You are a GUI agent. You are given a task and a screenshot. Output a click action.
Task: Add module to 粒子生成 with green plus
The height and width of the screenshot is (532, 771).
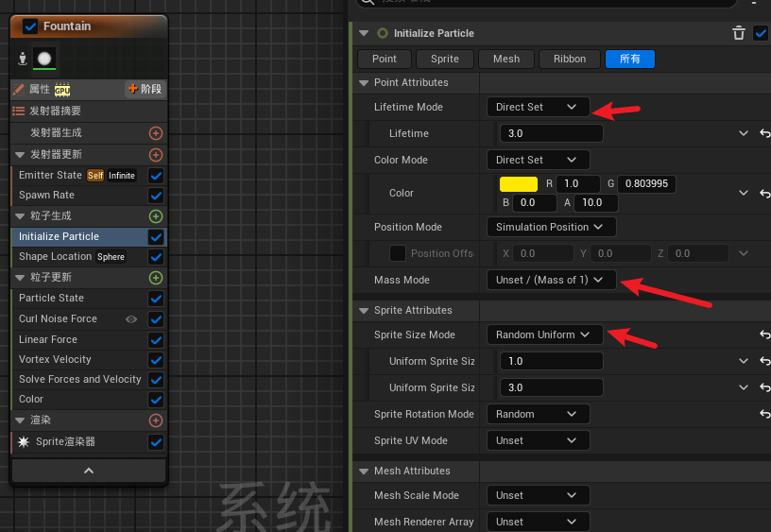point(156,216)
